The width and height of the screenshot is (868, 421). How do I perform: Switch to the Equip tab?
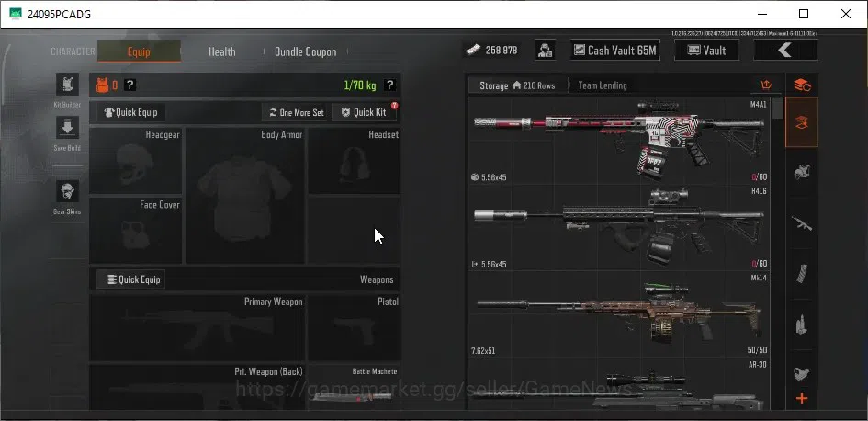pos(139,51)
